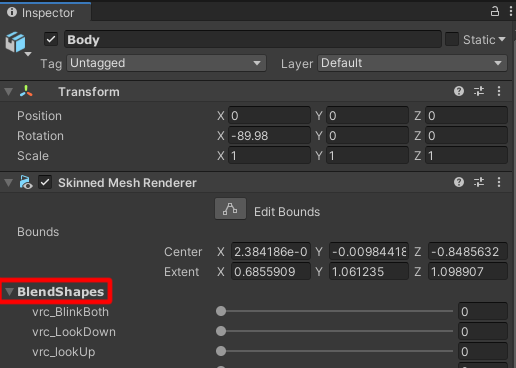Click the Bounds Center X field

[x=271, y=252]
